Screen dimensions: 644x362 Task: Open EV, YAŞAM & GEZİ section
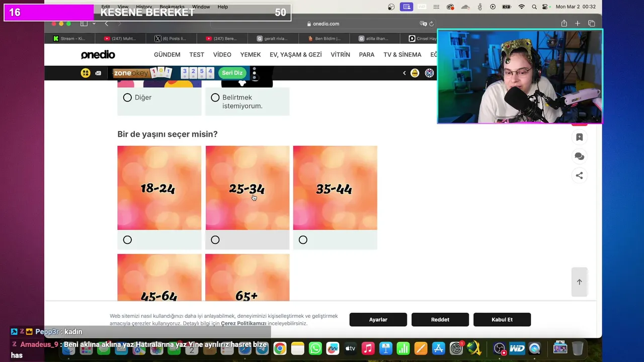(x=295, y=55)
